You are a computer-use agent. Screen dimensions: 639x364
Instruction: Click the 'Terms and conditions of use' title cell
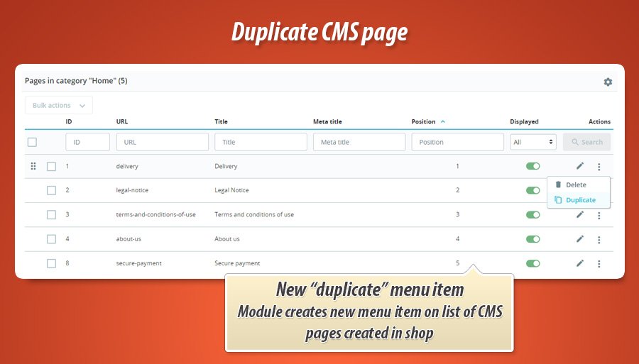(x=254, y=214)
